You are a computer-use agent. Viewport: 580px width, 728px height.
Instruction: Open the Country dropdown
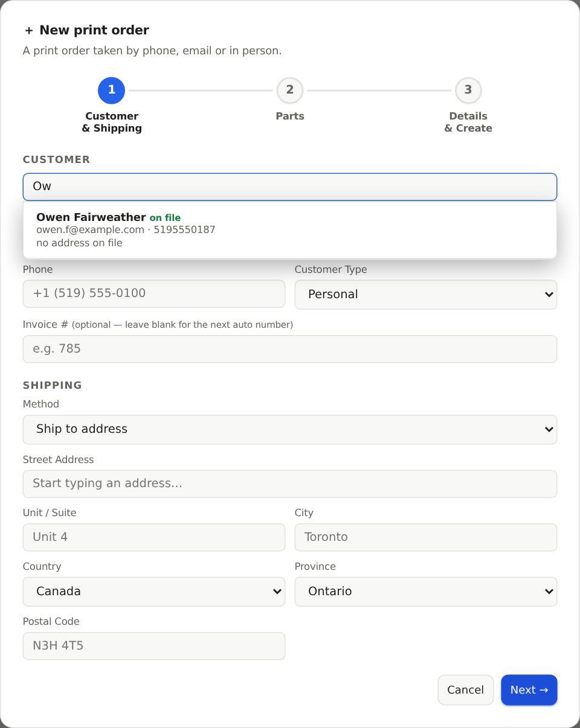pos(154,592)
